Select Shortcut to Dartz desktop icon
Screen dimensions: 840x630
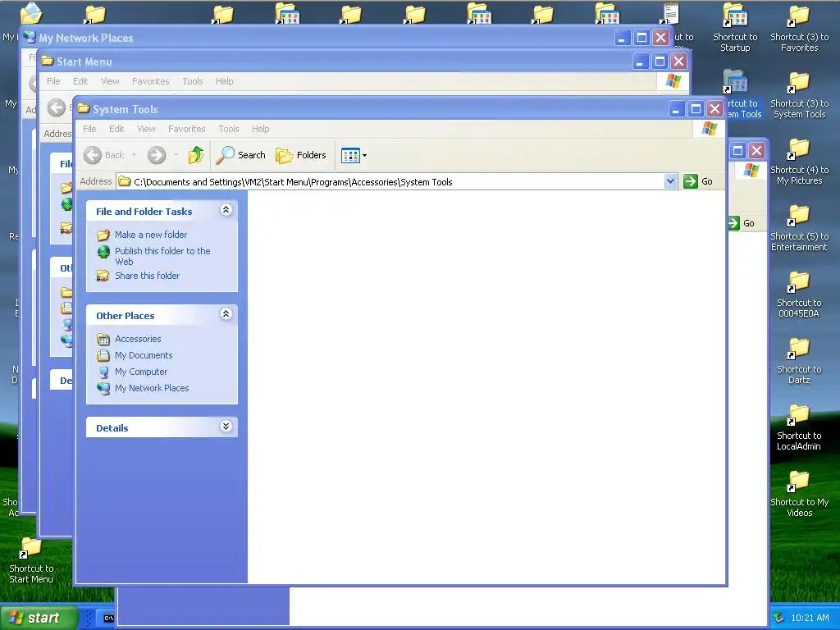[x=799, y=361]
